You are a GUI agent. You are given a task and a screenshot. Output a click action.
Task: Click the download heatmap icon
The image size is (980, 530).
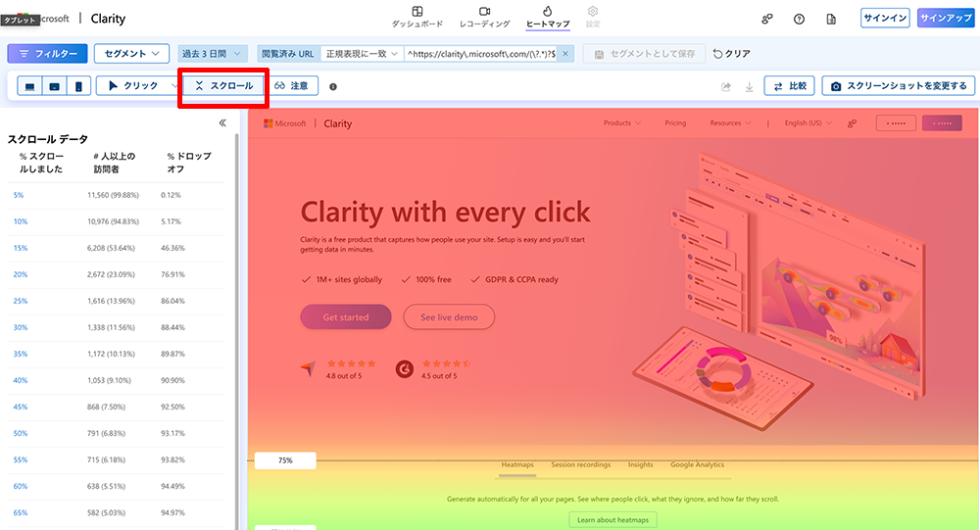coord(750,86)
